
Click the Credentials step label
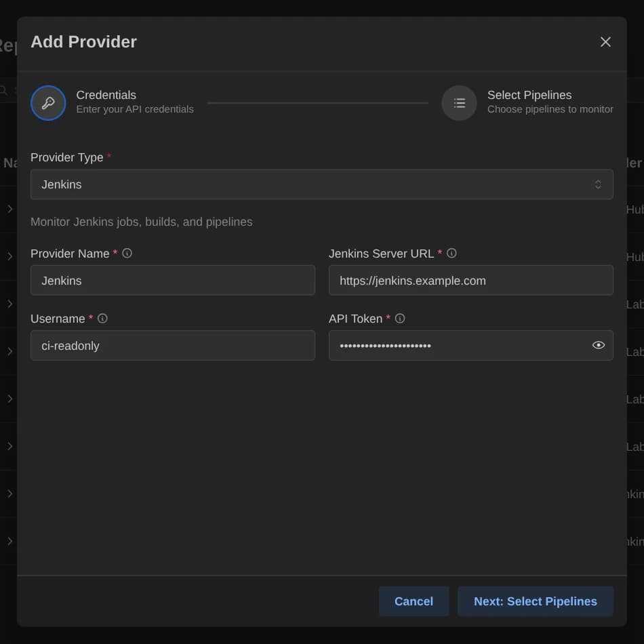106,96
